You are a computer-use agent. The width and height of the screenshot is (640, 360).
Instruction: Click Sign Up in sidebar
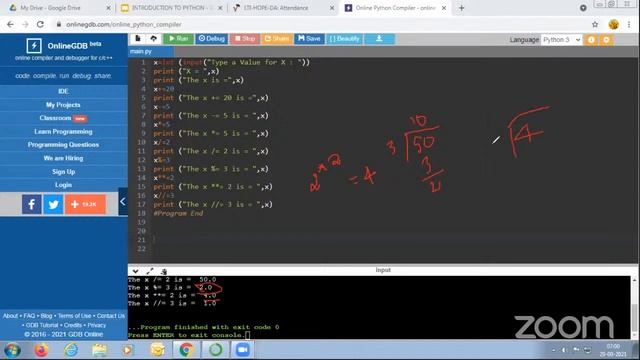coord(63,172)
